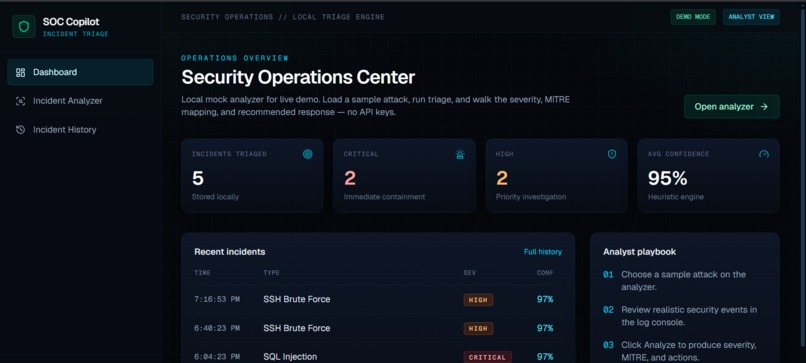This screenshot has width=806, height=363.
Task: Click the Immediate containment label
Action: tap(384, 197)
